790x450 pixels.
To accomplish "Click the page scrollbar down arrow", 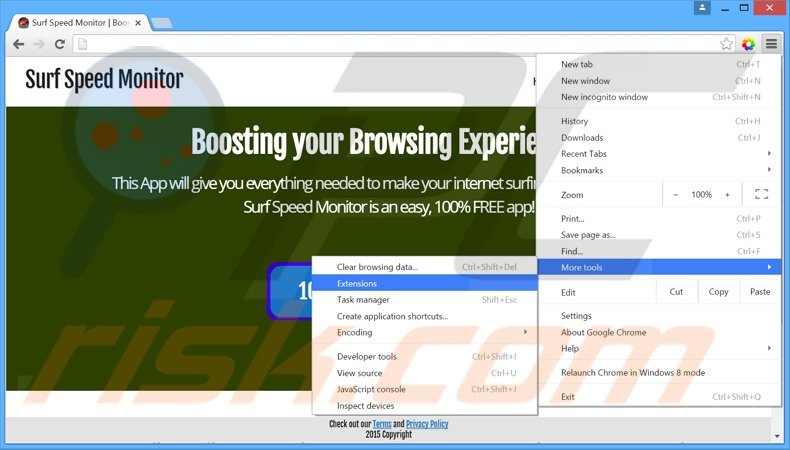I will [x=776, y=436].
